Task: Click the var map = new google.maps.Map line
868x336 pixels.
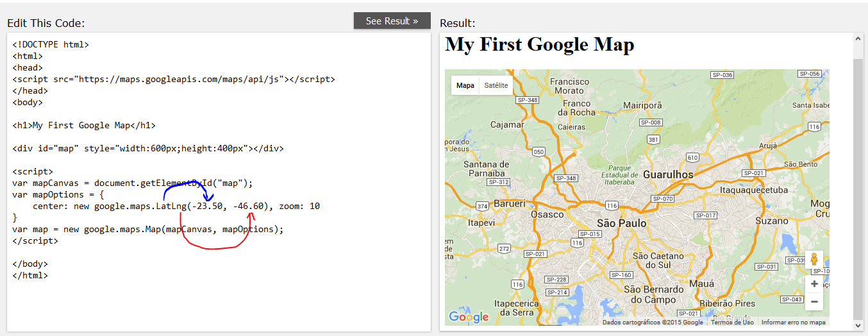Action: [x=147, y=229]
